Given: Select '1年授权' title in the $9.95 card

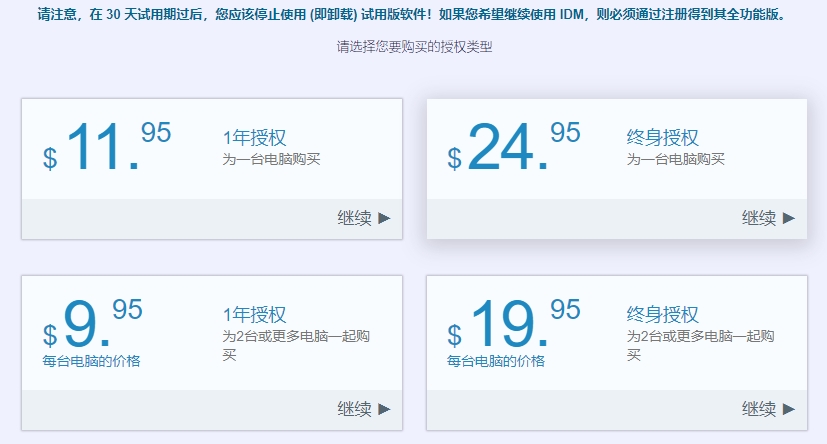Looking at the screenshot, I should click(x=254, y=314).
